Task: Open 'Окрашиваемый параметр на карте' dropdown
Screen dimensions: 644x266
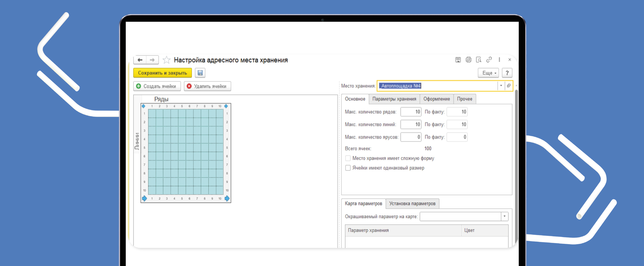Action: pos(504,216)
